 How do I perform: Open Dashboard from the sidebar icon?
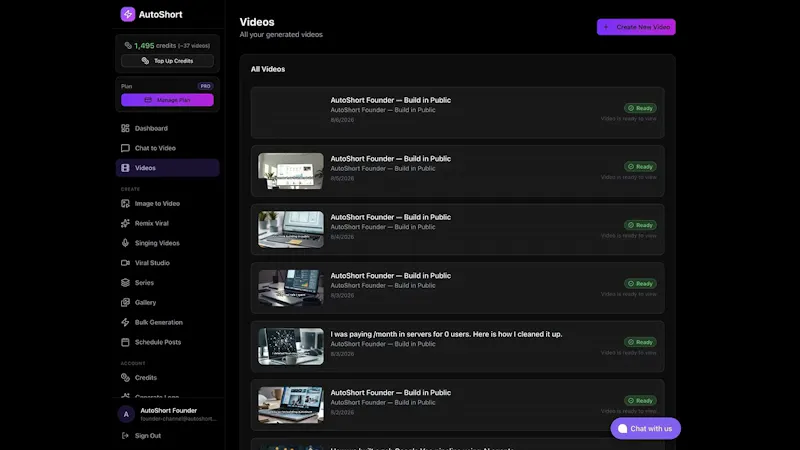coord(125,128)
